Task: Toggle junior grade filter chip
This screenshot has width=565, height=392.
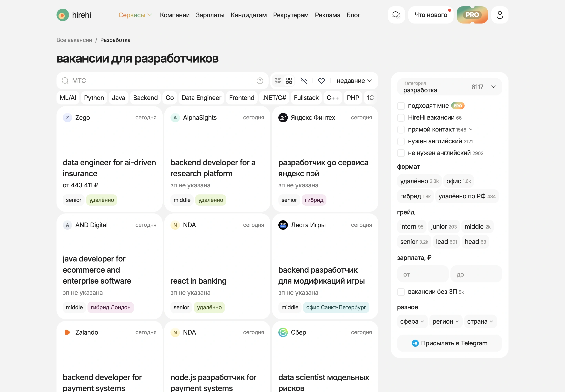Action: point(444,226)
